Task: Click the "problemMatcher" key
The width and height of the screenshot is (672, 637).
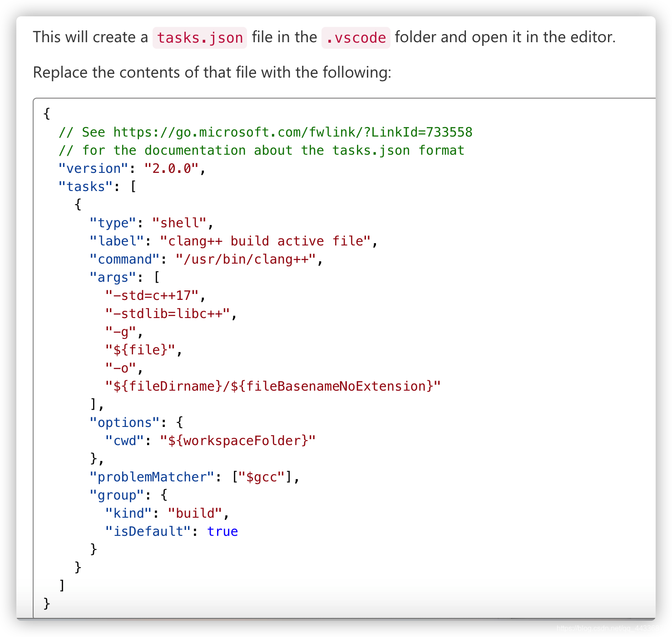Action: coord(152,477)
